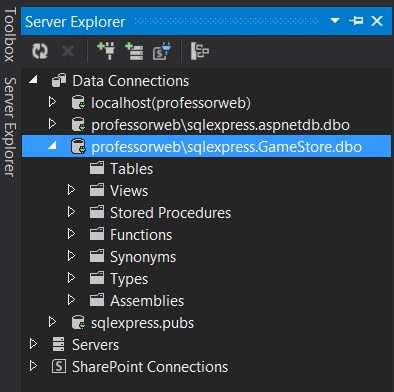The width and height of the screenshot is (394, 392).
Task: Expand the Assemblies folder
Action: (71, 300)
